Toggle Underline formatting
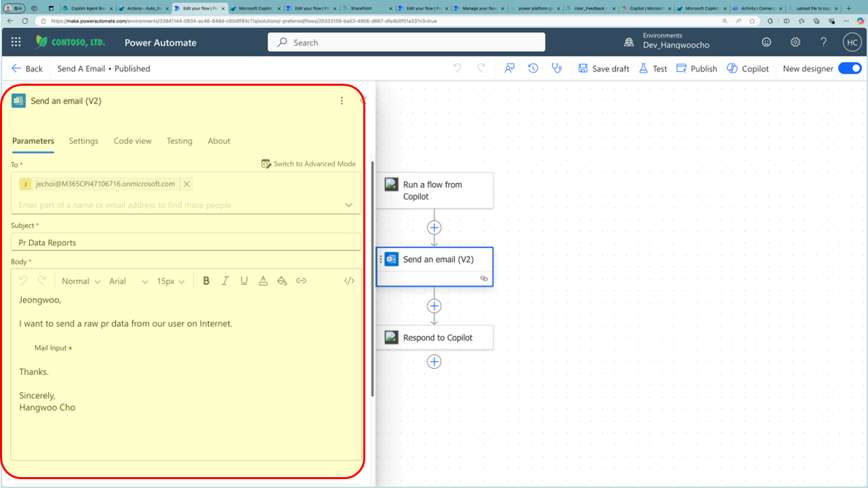The width and height of the screenshot is (868, 488). pos(244,280)
